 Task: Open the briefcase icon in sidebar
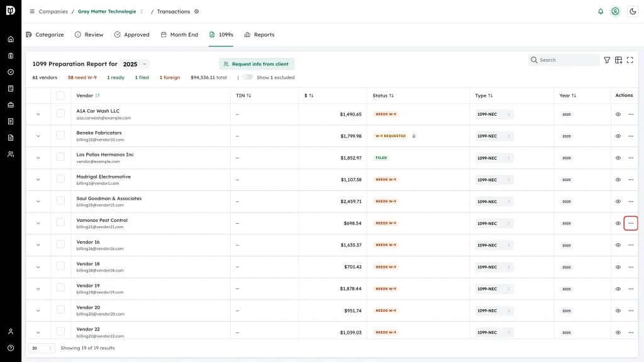[11, 105]
